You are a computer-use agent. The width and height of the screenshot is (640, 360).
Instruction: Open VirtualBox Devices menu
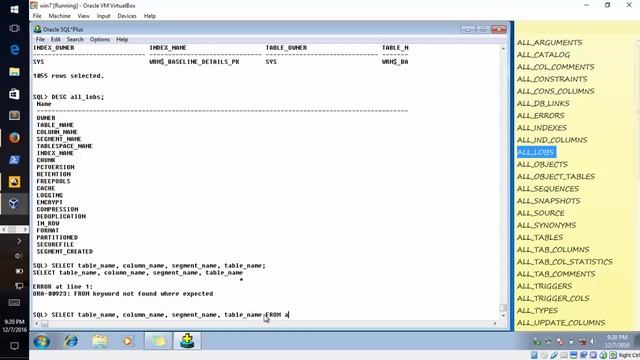point(127,16)
